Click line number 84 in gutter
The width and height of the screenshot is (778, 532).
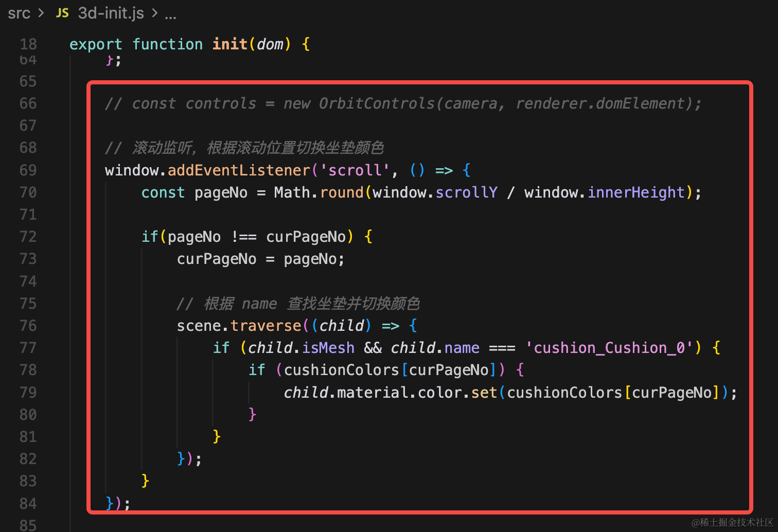[x=28, y=503]
